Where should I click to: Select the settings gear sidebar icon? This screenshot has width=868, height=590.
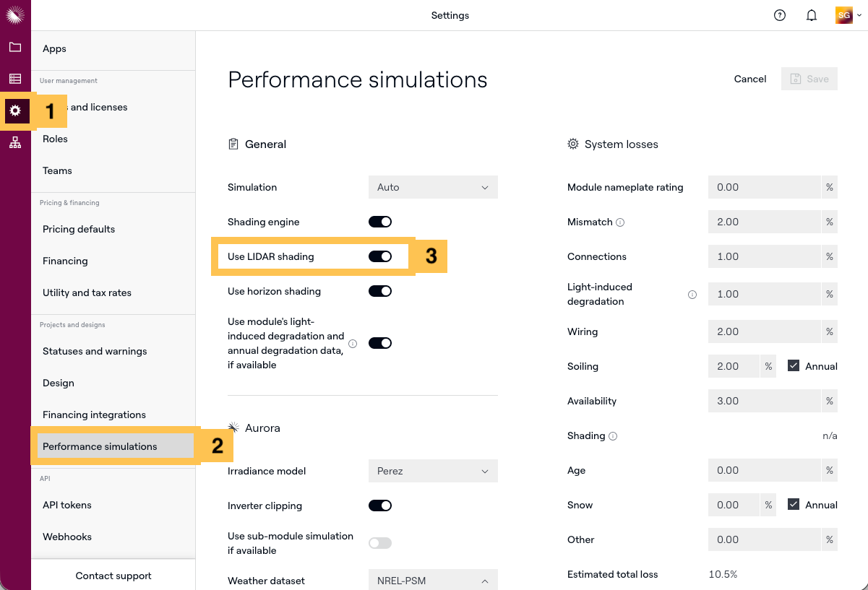15,111
